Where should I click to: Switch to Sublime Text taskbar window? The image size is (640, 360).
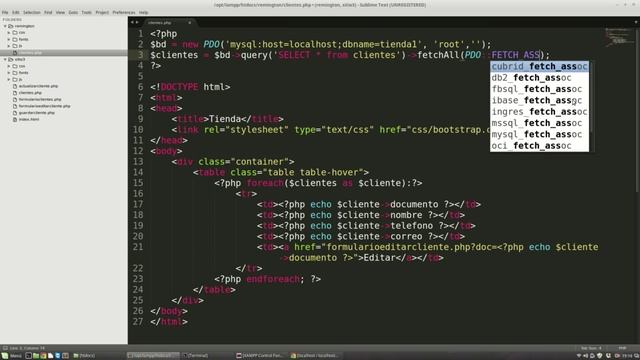pyautogui.click(x=153, y=356)
